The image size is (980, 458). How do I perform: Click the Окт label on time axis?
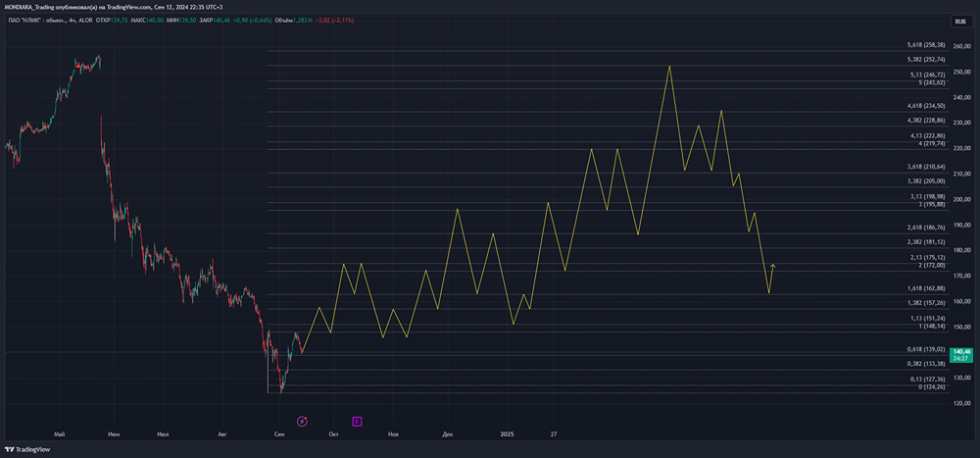point(334,433)
